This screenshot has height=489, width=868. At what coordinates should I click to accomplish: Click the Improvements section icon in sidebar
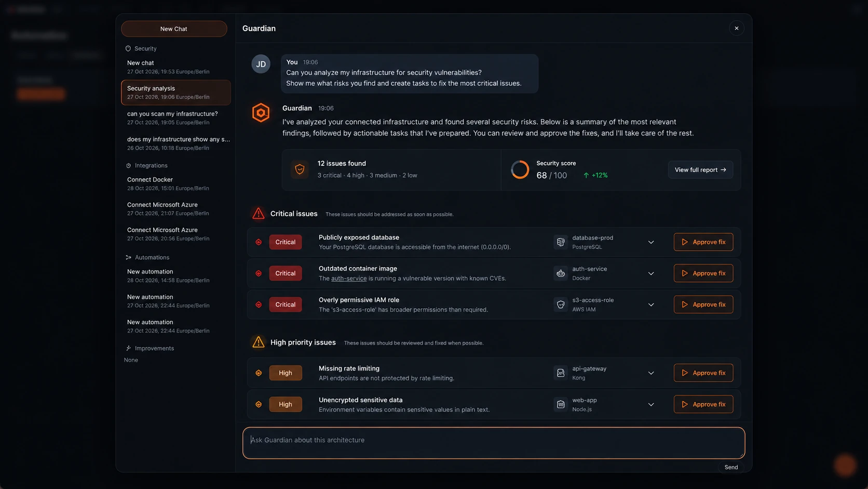(x=128, y=348)
